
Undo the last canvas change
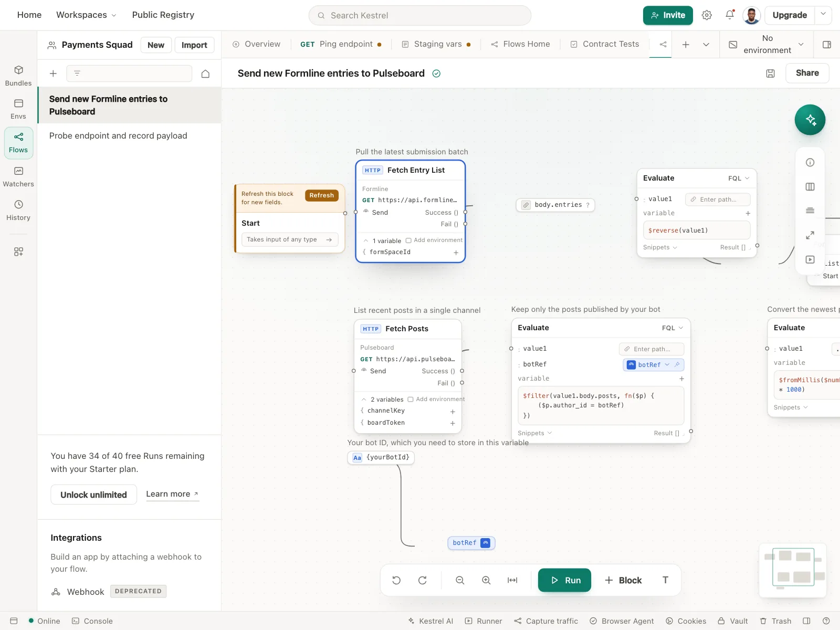(396, 580)
